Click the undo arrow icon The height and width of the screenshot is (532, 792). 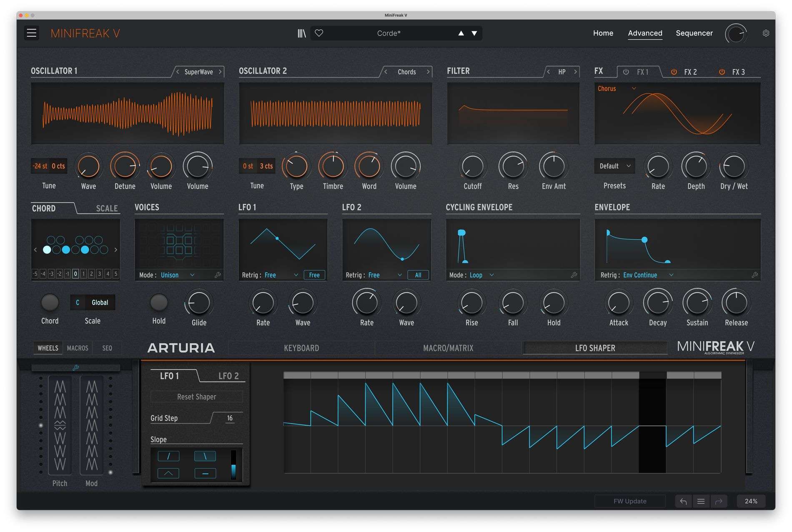click(x=683, y=501)
